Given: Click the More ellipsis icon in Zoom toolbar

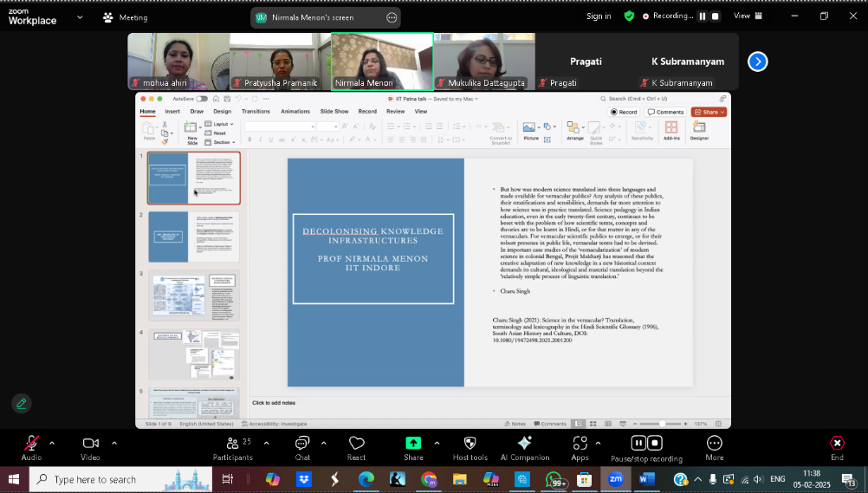Looking at the screenshot, I should (715, 443).
